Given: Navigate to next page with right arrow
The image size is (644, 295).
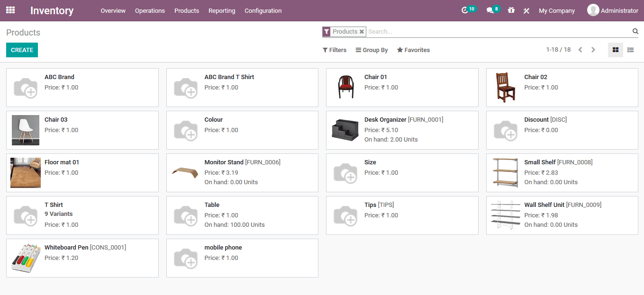Looking at the screenshot, I should tap(593, 49).
